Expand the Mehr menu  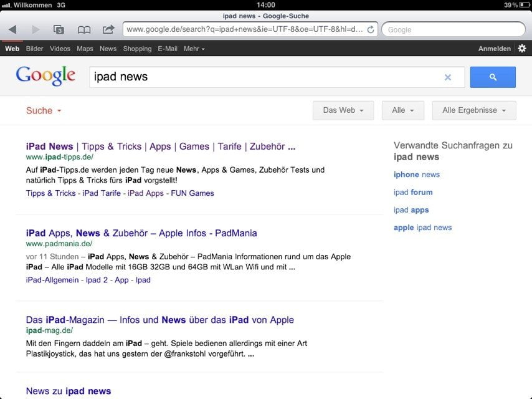(x=194, y=49)
